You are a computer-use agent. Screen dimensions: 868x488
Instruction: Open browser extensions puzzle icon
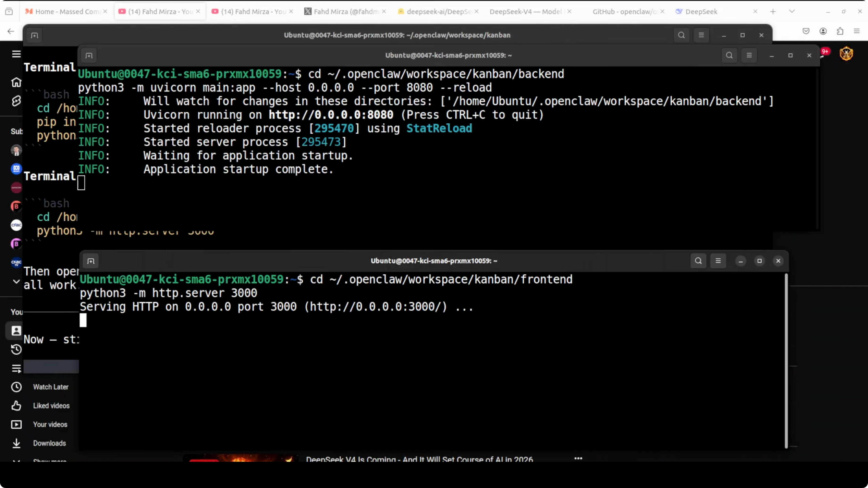[x=840, y=31]
